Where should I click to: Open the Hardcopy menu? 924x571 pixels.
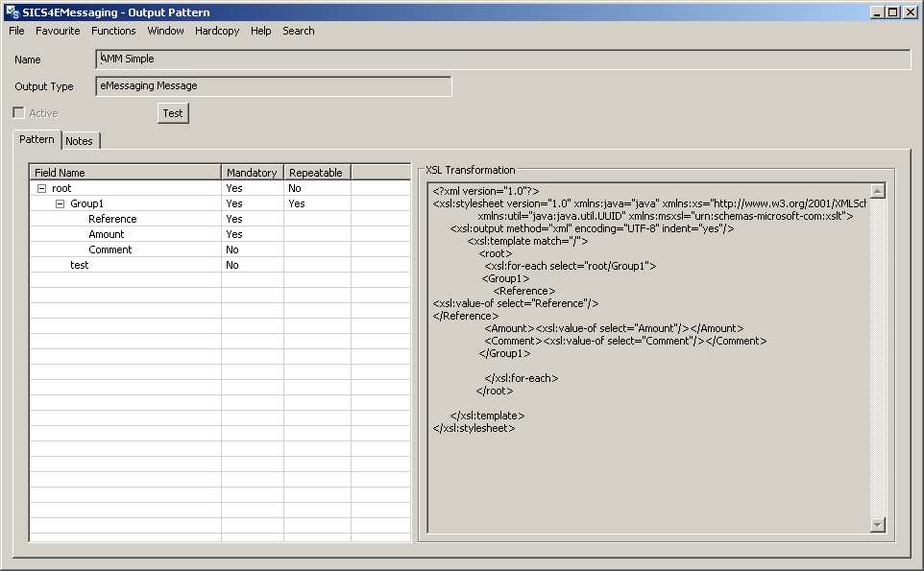217,31
